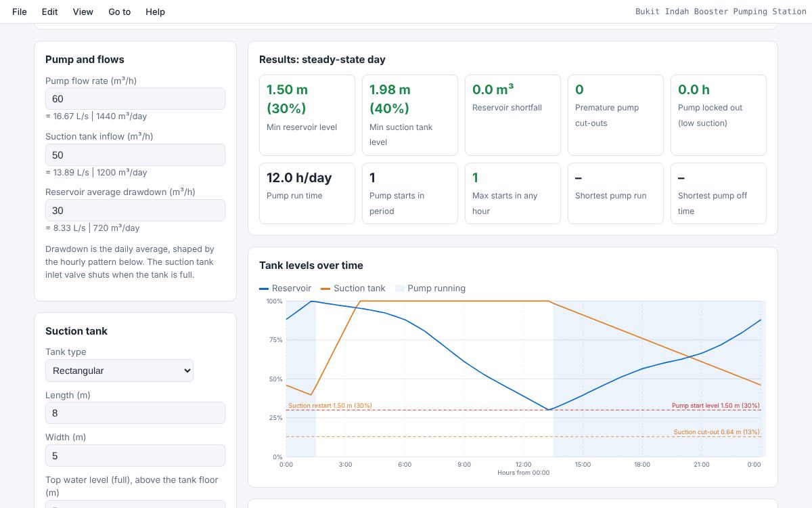The width and height of the screenshot is (812, 508).
Task: Open the File menu
Action: point(20,12)
